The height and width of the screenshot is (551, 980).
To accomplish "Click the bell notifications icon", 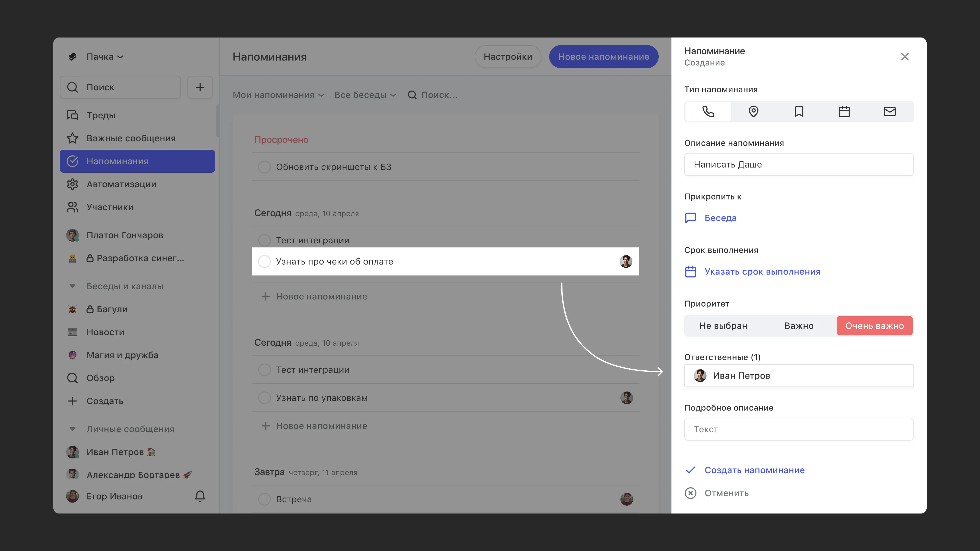I will click(x=200, y=496).
